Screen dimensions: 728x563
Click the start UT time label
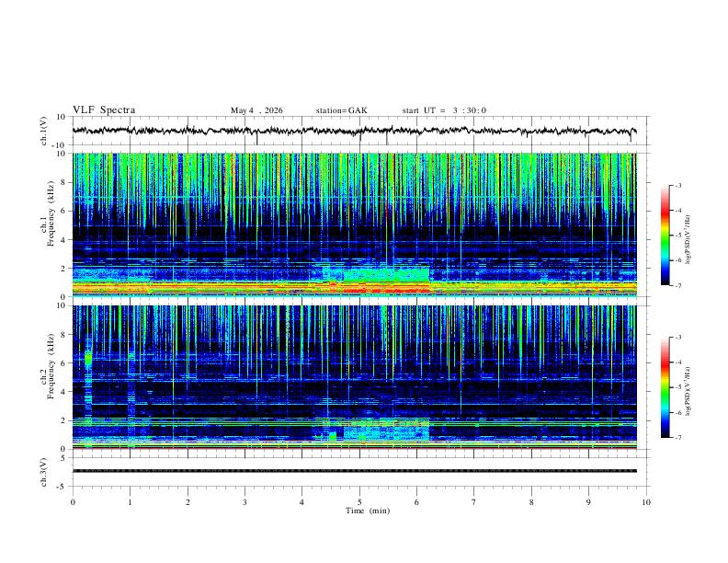pyautogui.click(x=444, y=110)
